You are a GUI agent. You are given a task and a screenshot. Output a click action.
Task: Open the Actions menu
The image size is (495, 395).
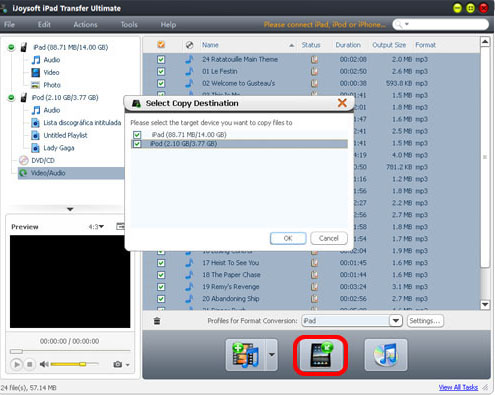[x=85, y=24]
